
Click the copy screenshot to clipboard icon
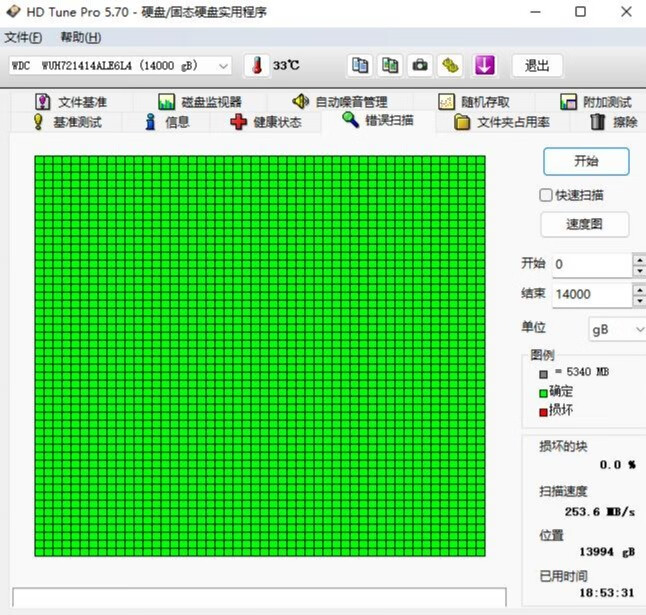(x=390, y=65)
